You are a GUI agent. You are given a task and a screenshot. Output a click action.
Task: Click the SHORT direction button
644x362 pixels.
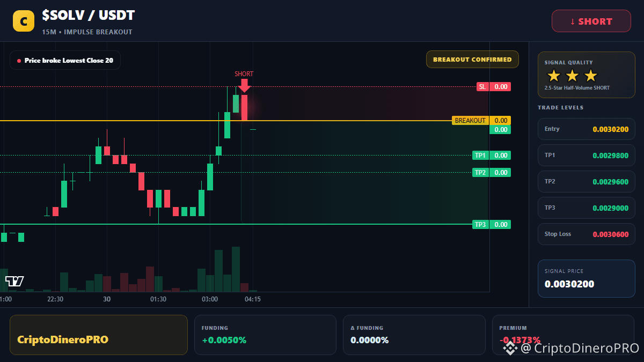coord(591,21)
